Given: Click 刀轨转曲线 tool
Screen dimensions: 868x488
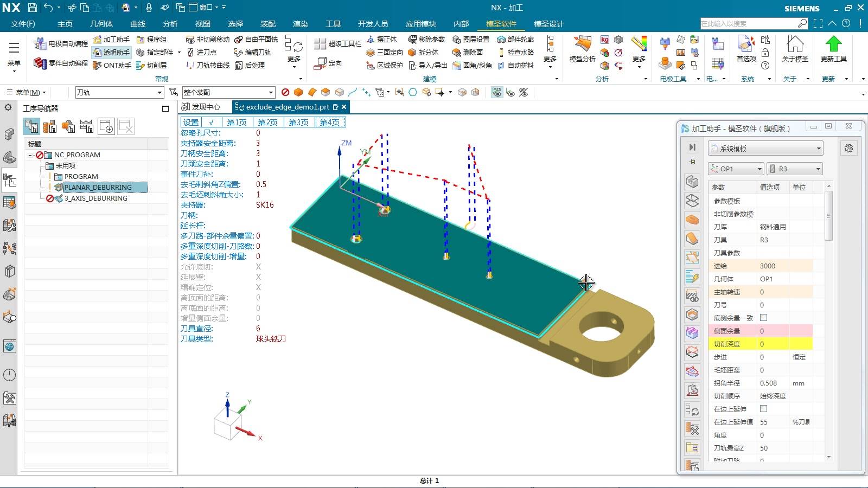Looking at the screenshot, I should click(208, 66).
